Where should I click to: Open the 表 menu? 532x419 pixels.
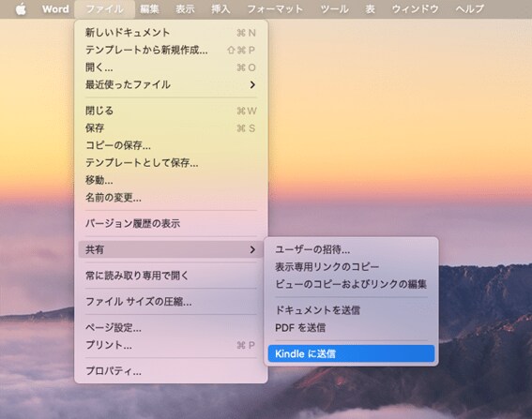coord(370,9)
